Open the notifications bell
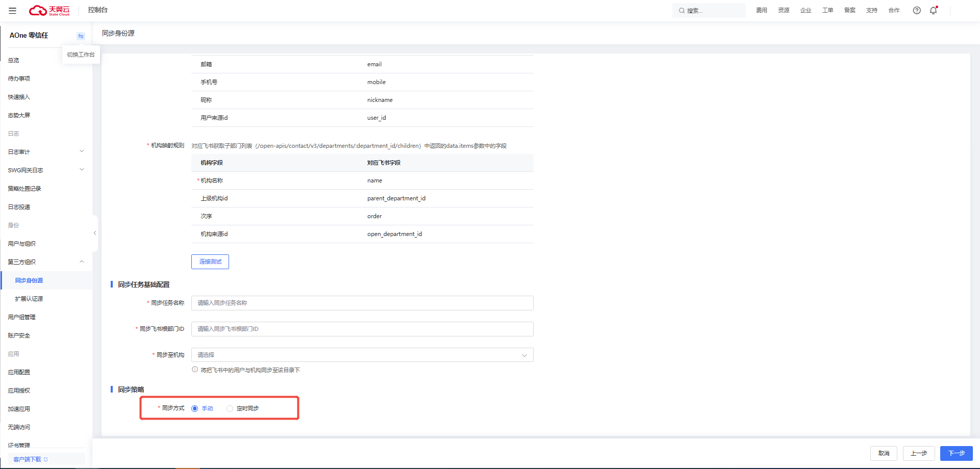The height and width of the screenshot is (469, 980). tap(934, 10)
